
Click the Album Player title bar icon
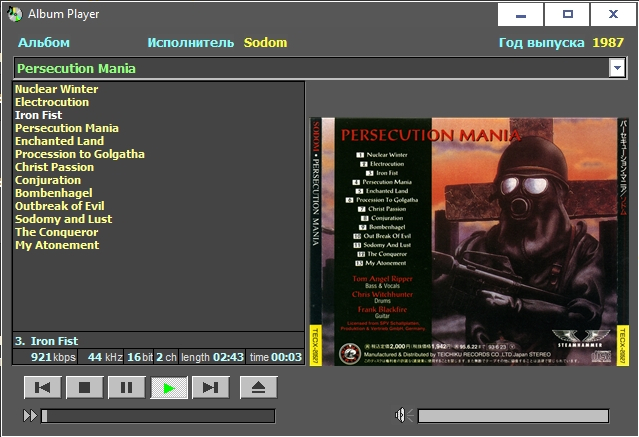(13, 15)
